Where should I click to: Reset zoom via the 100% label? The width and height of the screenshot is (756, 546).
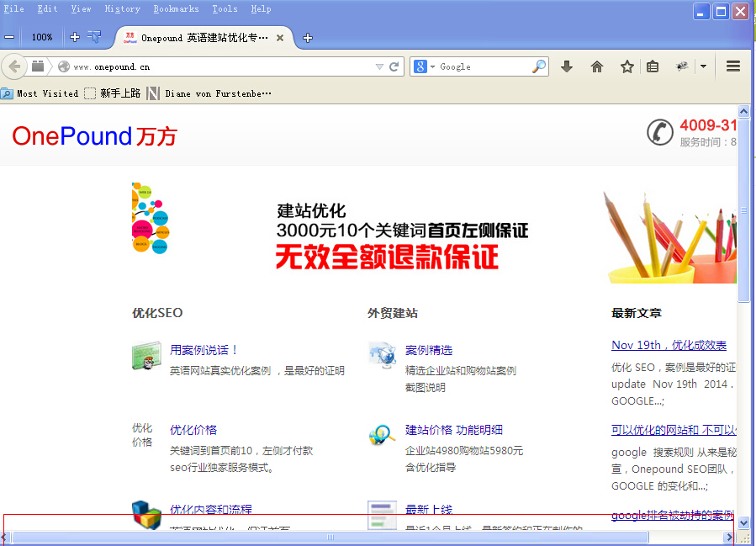point(42,37)
